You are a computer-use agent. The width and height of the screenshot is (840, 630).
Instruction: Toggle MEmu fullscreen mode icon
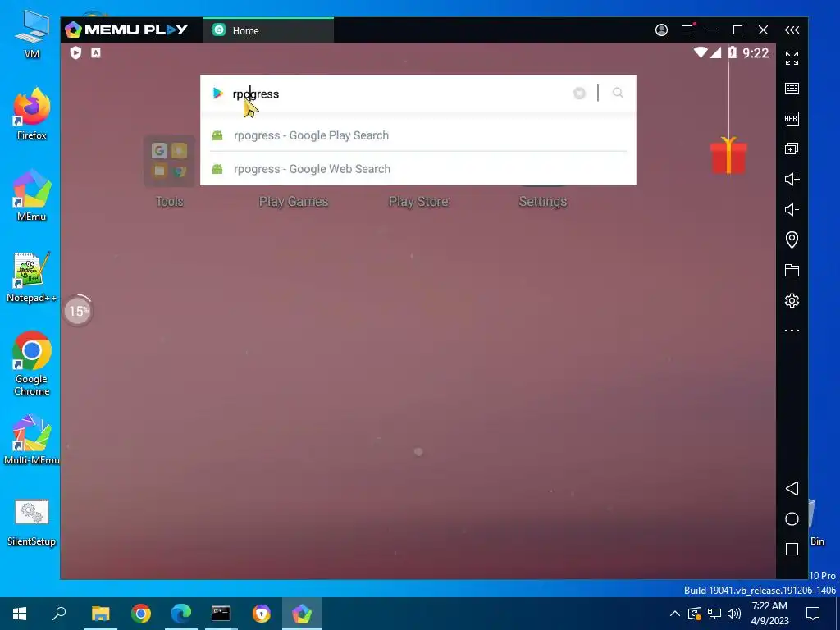pos(792,58)
